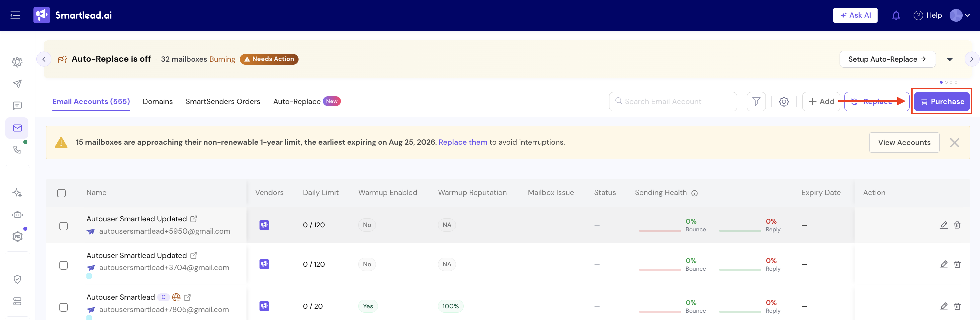Open external link for autousersmartlead+5950 account
This screenshot has height=320, width=980.
(194, 219)
